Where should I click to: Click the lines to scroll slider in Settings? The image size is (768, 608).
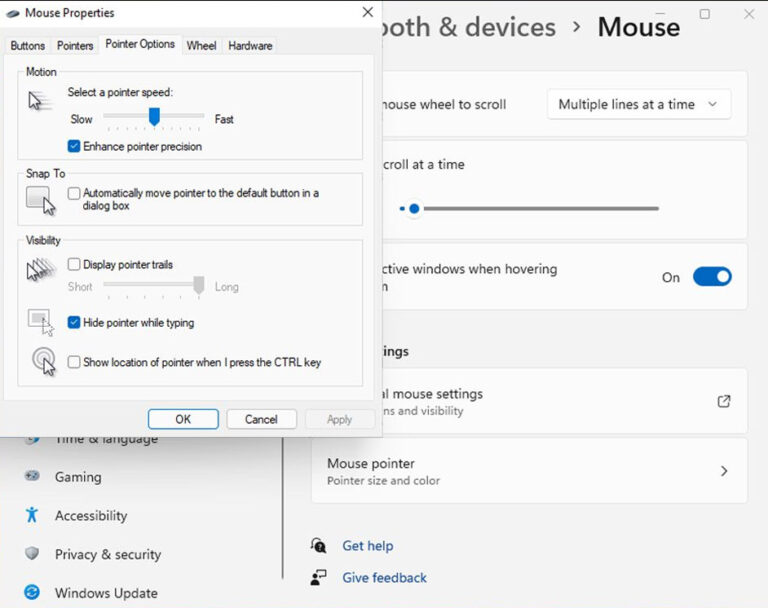coord(529,209)
